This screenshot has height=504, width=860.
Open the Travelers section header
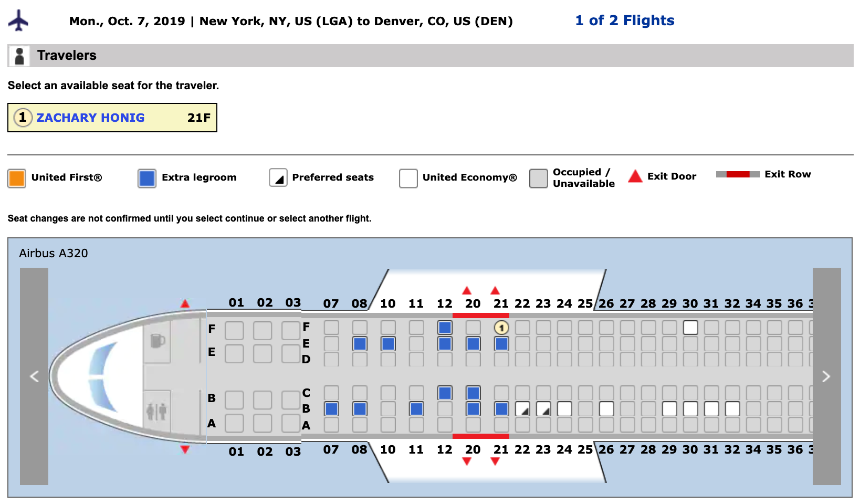[x=67, y=56]
